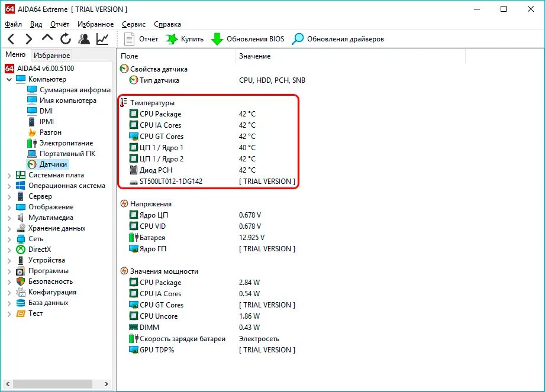Image resolution: width=545 pixels, height=392 pixels.
Task: Go back using the left arrow toolbar icon
Action: pos(11,39)
